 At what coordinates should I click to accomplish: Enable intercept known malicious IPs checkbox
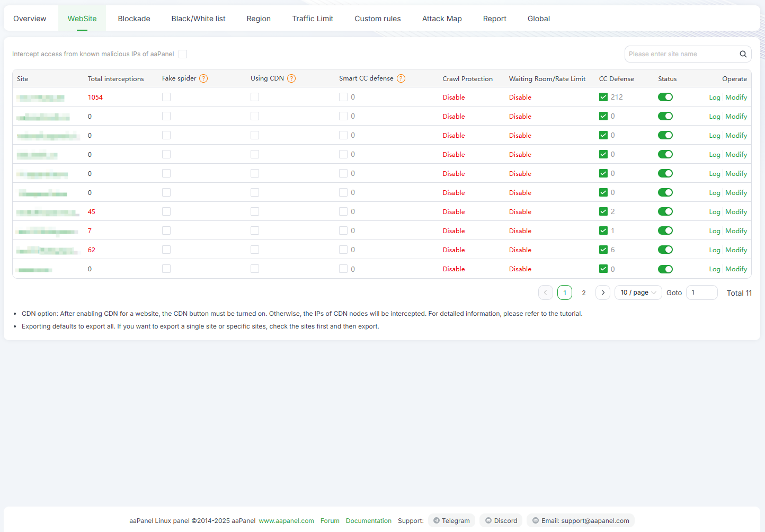(x=183, y=54)
